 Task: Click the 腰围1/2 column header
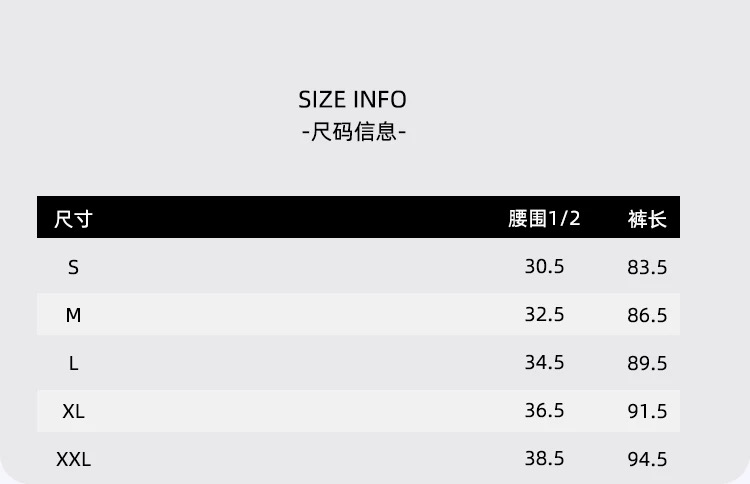[544, 219]
